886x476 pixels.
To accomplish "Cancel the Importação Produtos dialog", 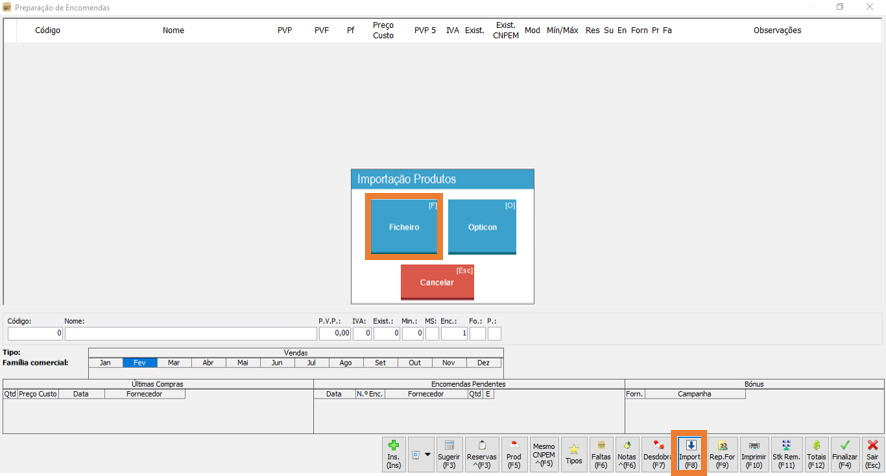I will [437, 282].
